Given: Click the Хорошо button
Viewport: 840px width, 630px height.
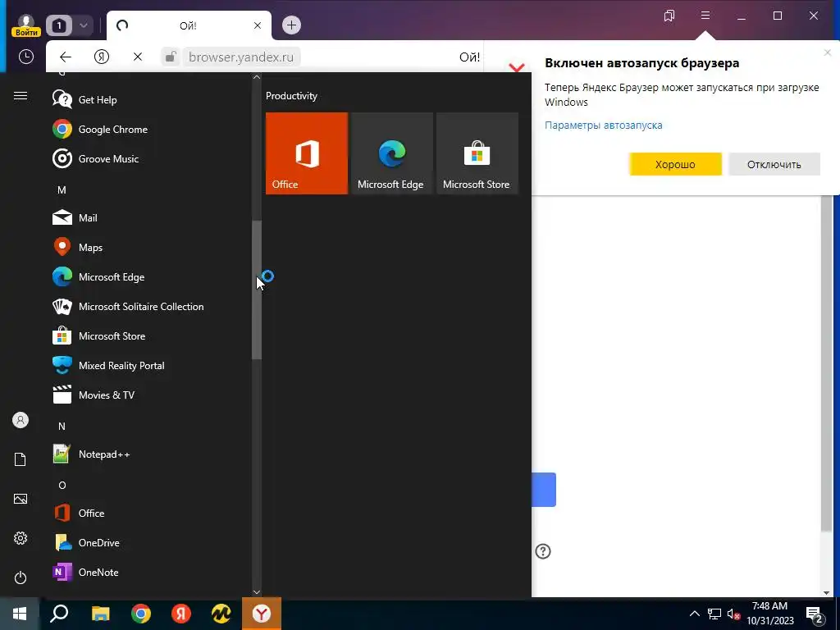Looking at the screenshot, I should 676,164.
